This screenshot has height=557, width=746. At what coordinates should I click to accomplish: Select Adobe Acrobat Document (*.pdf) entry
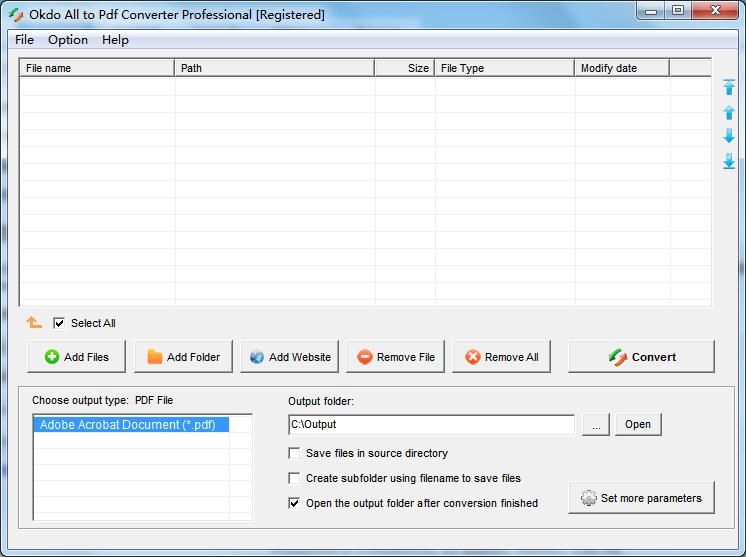[131, 425]
